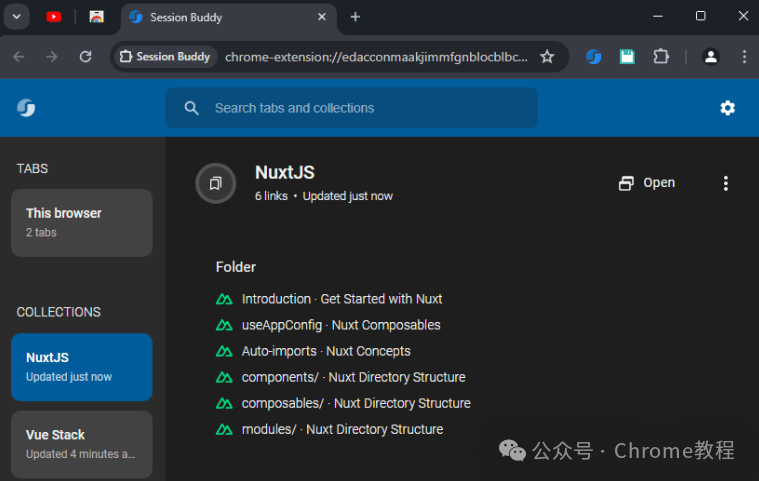Switch to the YouTube pinned tab

point(54,17)
